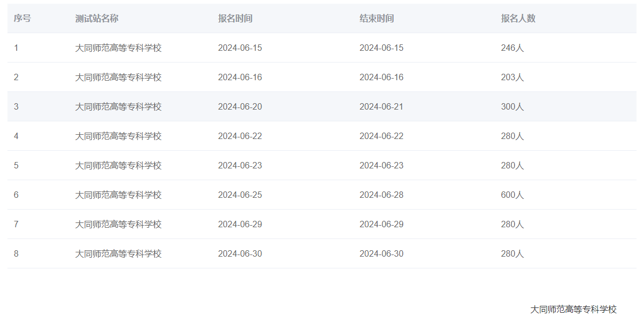The width and height of the screenshot is (644, 316).
Task: Click the 结束时间 column header
Action: (x=377, y=18)
